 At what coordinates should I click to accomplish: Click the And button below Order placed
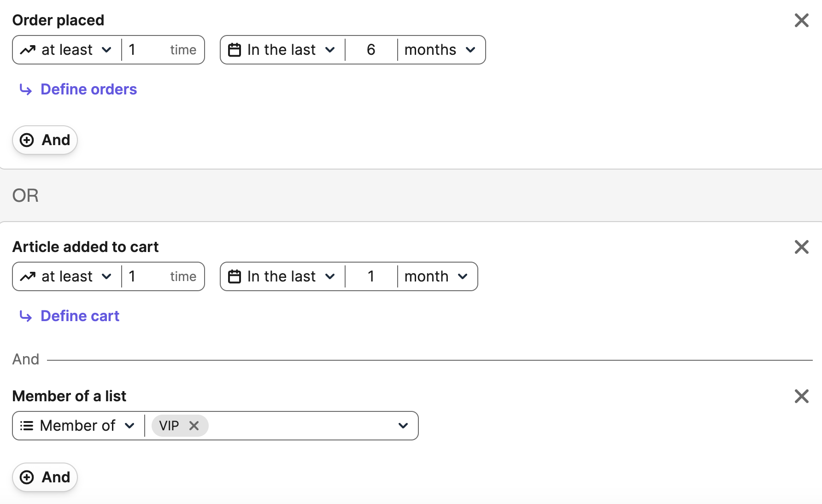[x=45, y=140]
